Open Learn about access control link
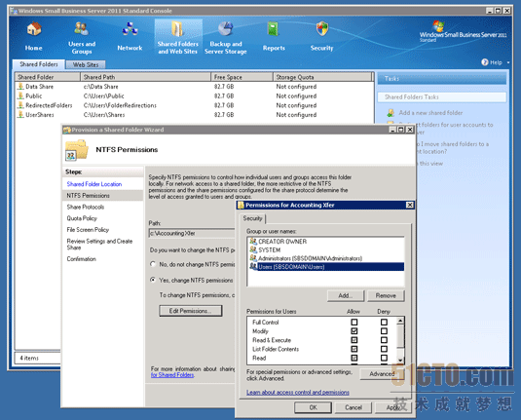 pos(298,393)
